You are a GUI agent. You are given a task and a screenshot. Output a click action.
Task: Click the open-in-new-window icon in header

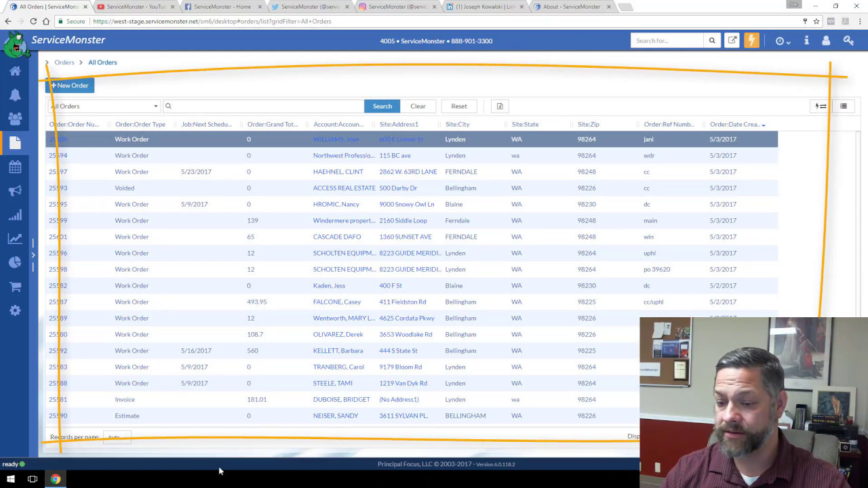pyautogui.click(x=732, y=41)
